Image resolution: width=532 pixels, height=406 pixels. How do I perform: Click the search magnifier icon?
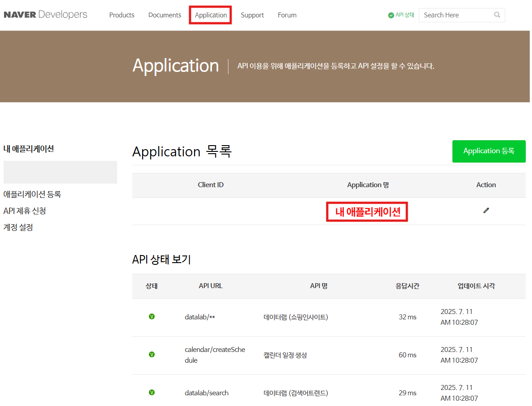497,15
